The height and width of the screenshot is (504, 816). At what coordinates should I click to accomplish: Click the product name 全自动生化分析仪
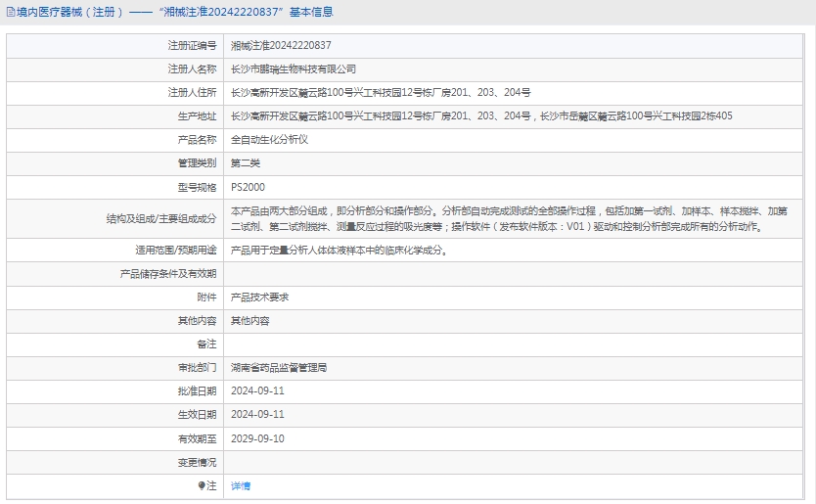point(269,139)
